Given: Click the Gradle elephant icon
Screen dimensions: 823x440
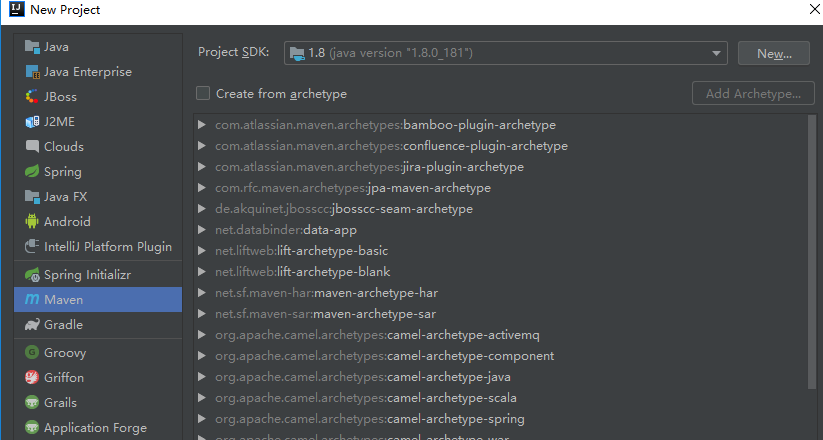Looking at the screenshot, I should click(32, 324).
